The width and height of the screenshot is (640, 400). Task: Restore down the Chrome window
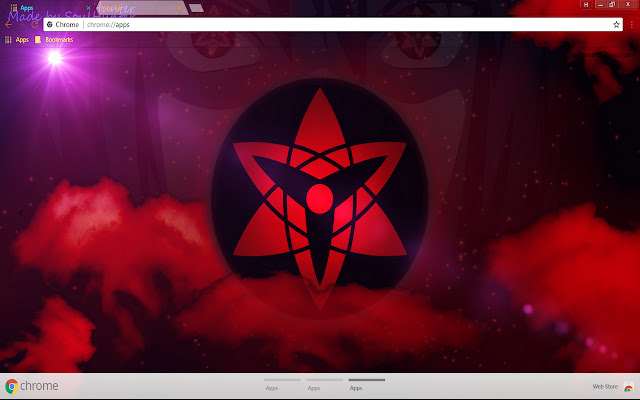click(x=612, y=4)
